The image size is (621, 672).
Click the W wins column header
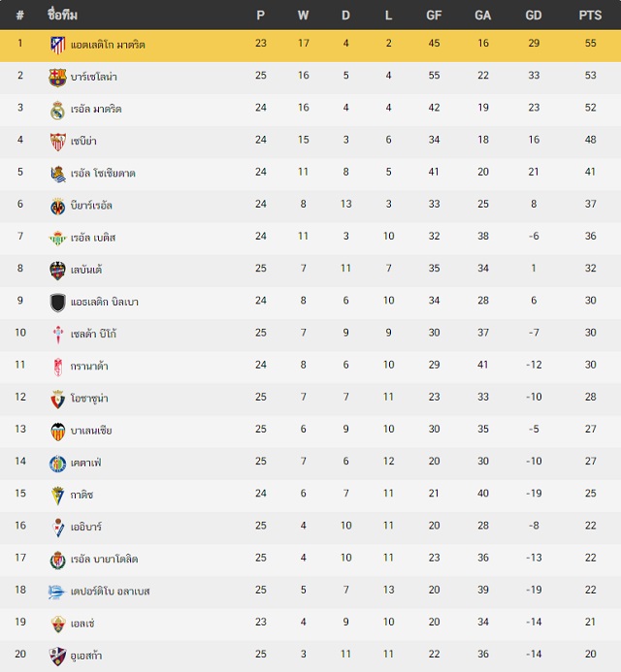click(x=303, y=16)
